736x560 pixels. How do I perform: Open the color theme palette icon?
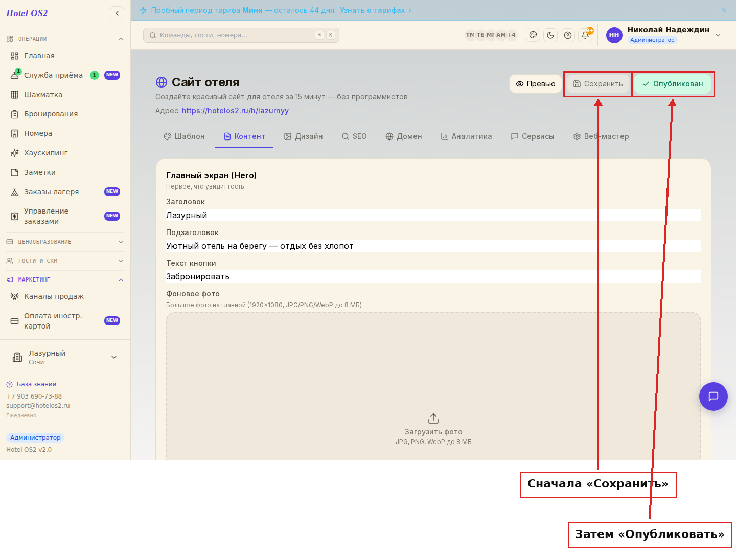pos(533,35)
